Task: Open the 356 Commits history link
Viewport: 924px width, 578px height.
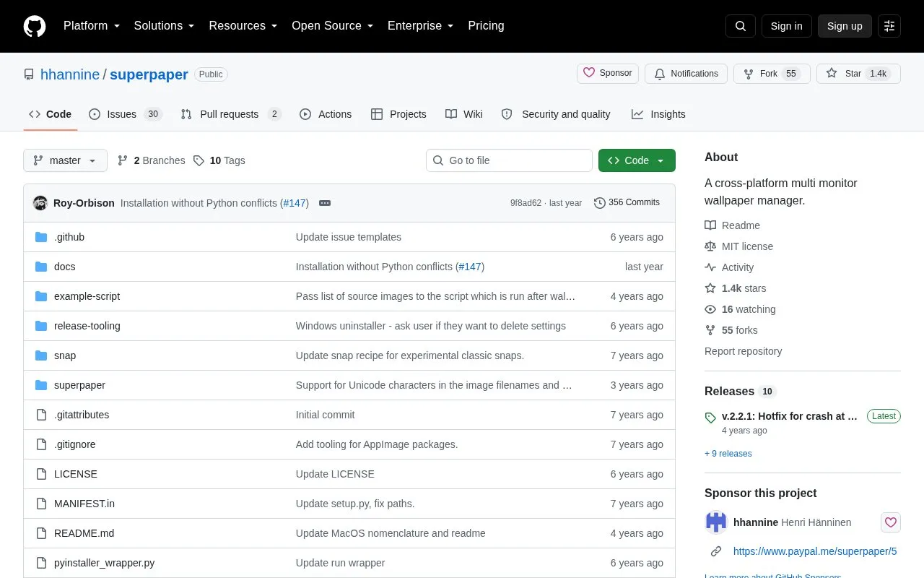Action: click(627, 202)
